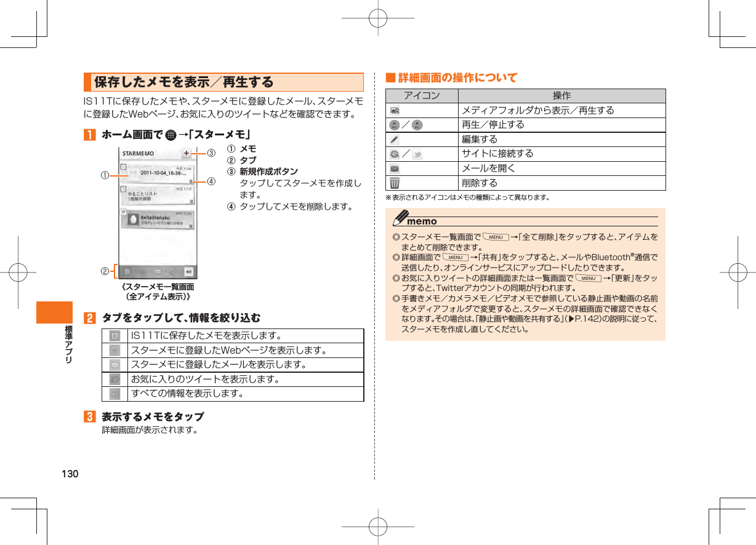Click the 操作 column header
The height and width of the screenshot is (545, 756).
coord(561,96)
